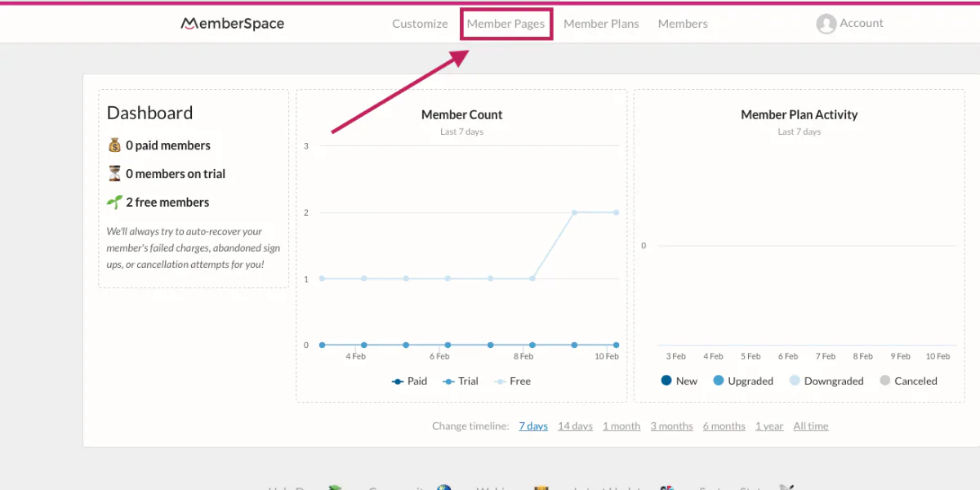Click "10 Feb" label on Member Count axis

(x=606, y=356)
